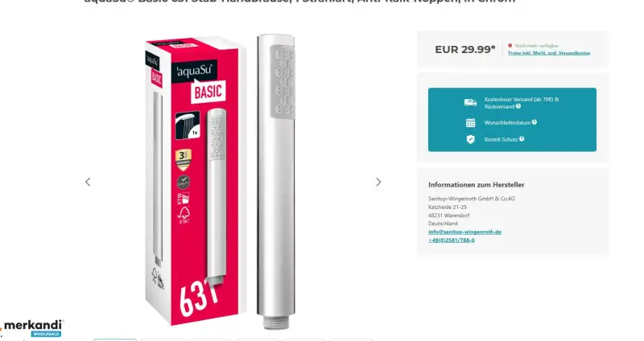Click the info@sanitop-wingenroth.de email link
644x341 pixels.
(465, 232)
